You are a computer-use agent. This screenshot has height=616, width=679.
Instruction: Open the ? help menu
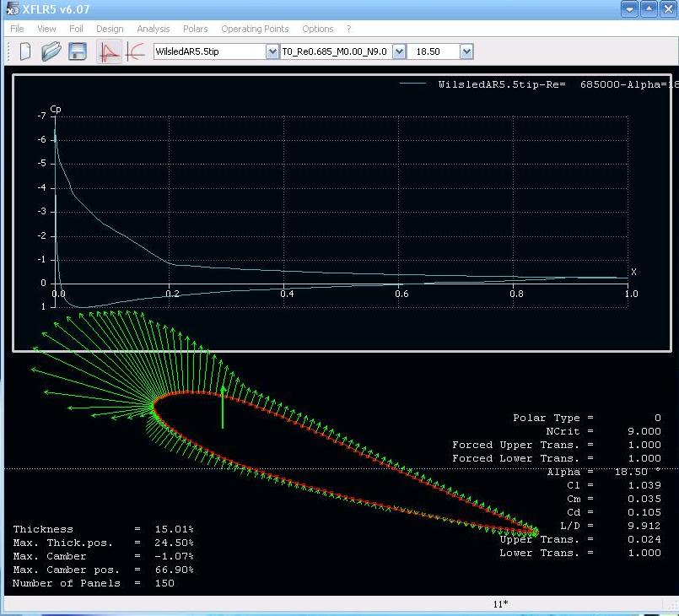tap(349, 29)
